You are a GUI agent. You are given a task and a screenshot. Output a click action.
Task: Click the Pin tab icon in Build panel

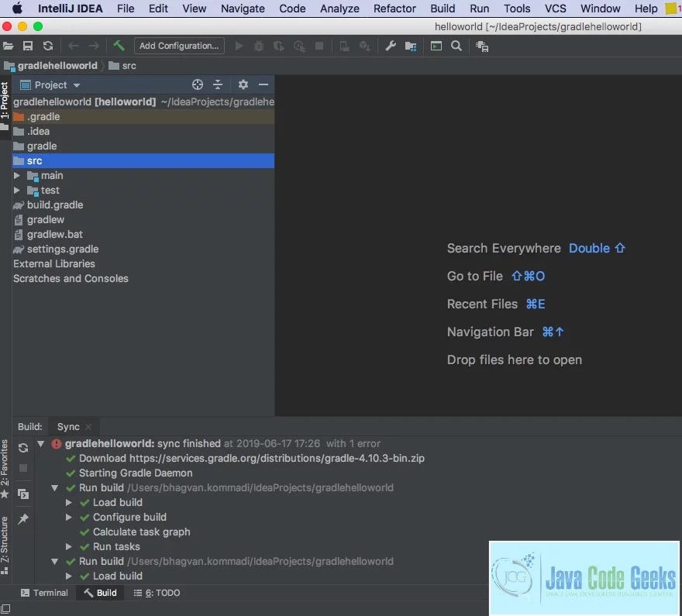[x=23, y=518]
